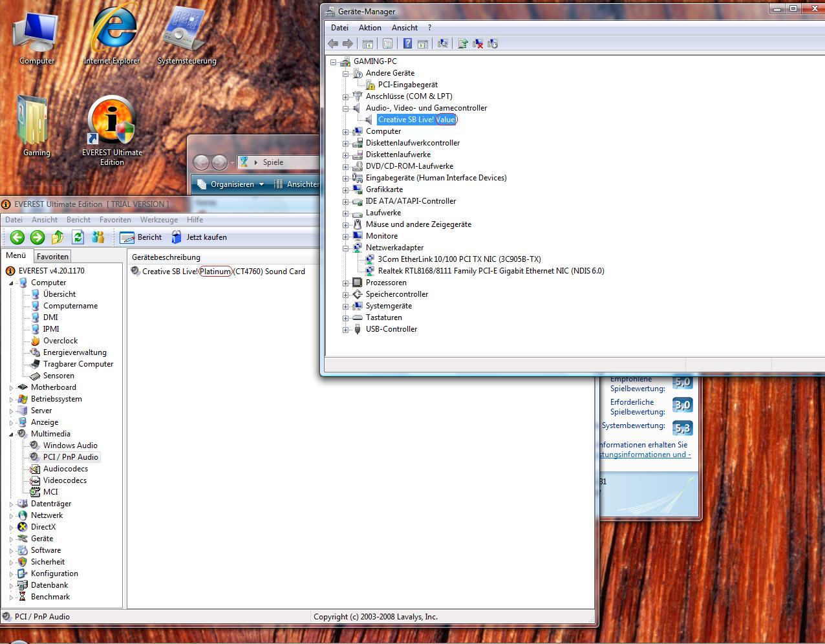This screenshot has width=825, height=644.
Task: Click the folder up icon in EVEREST toolbar
Action: [58, 237]
